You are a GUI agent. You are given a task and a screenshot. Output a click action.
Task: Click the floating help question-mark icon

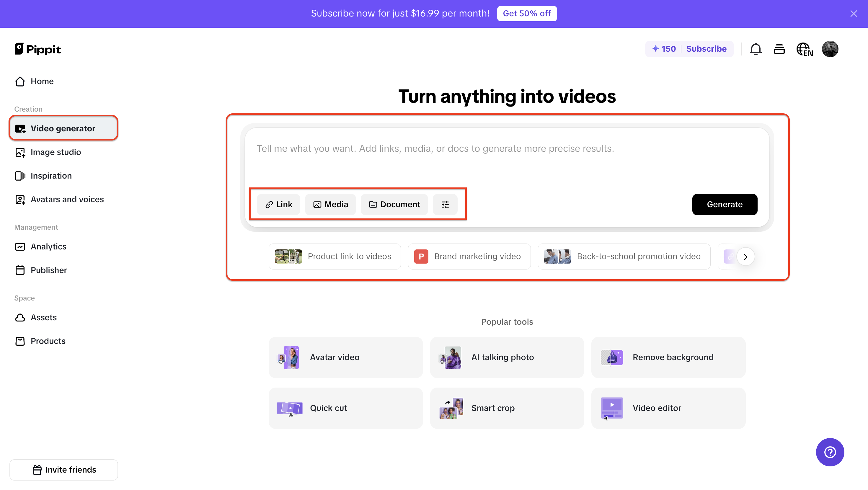click(830, 452)
